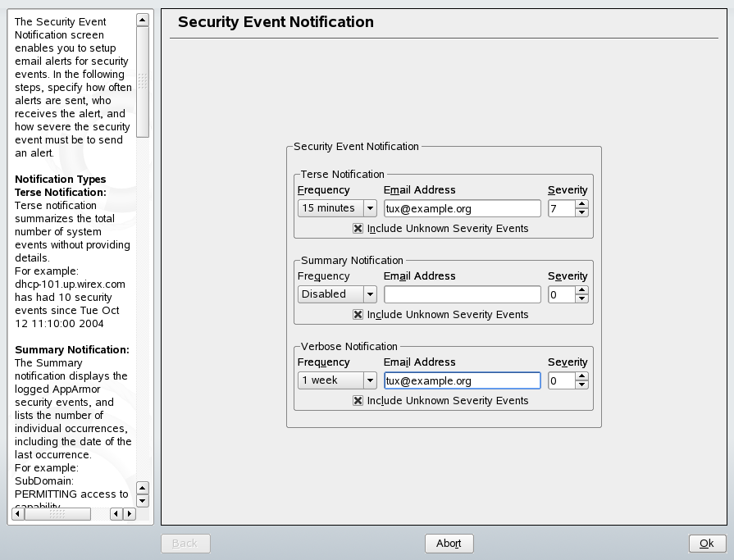Uncheck Include Unknown Severity Events under Terse Notification
The image size is (734, 560).
(357, 228)
